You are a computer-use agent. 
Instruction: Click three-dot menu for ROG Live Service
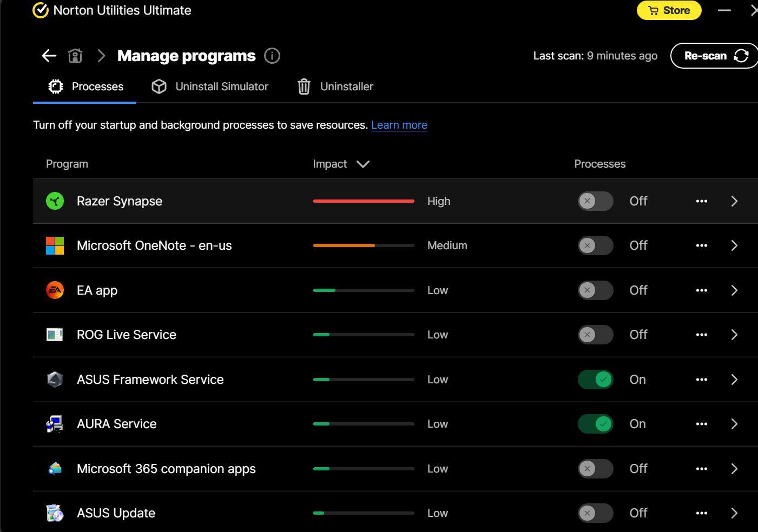pos(701,335)
